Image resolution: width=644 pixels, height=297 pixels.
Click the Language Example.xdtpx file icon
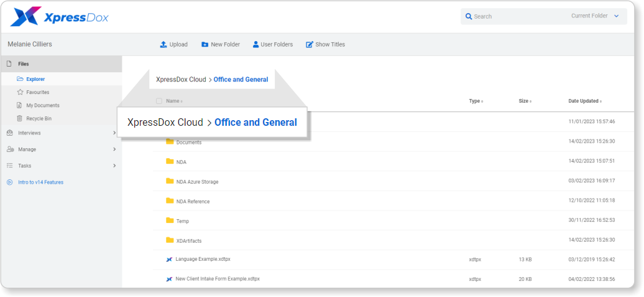(169, 260)
